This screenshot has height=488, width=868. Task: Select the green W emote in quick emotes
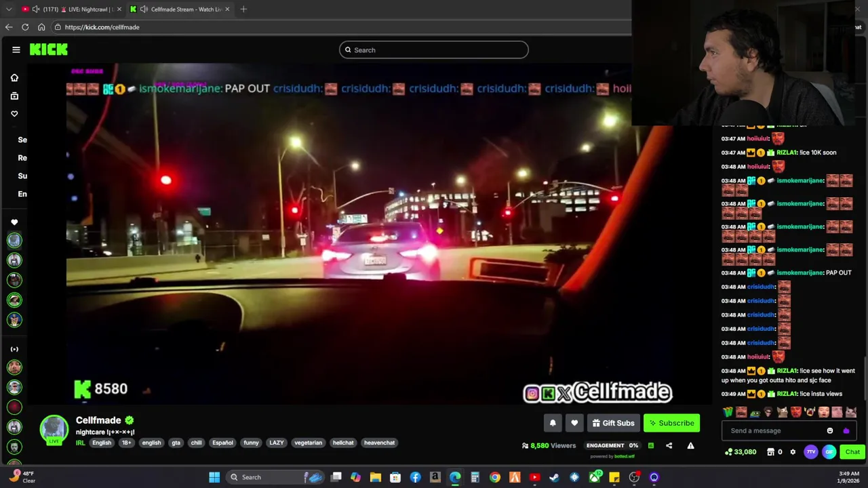[x=728, y=412]
